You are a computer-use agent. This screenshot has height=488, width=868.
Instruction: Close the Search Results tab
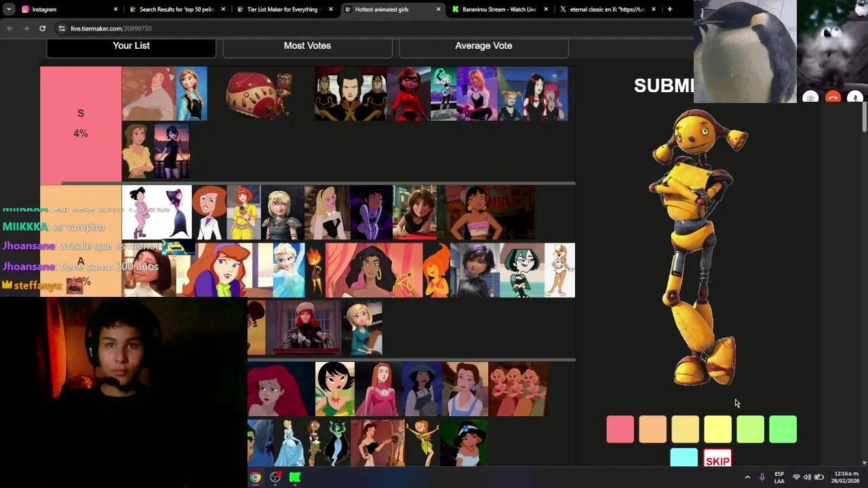pos(223,9)
